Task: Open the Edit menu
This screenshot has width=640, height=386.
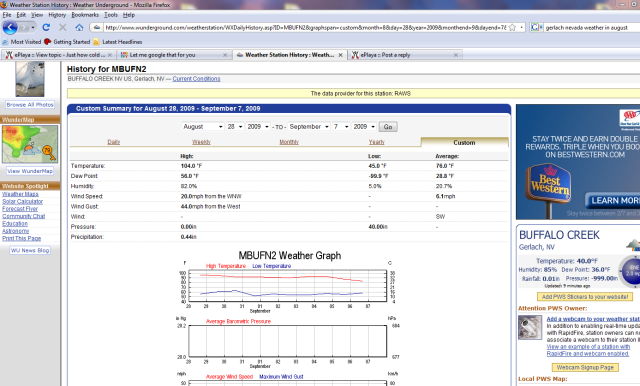Action: click(21, 15)
